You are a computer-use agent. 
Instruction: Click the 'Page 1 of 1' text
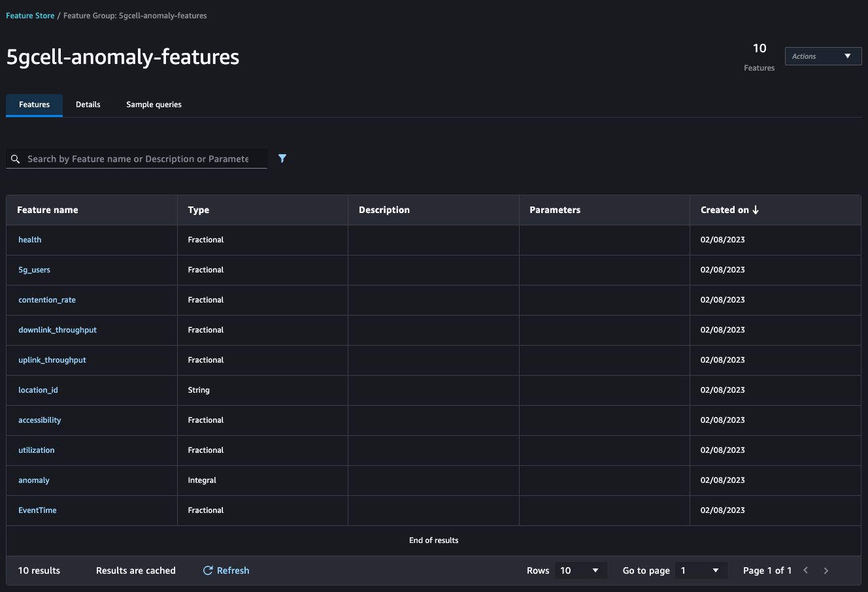(x=767, y=570)
